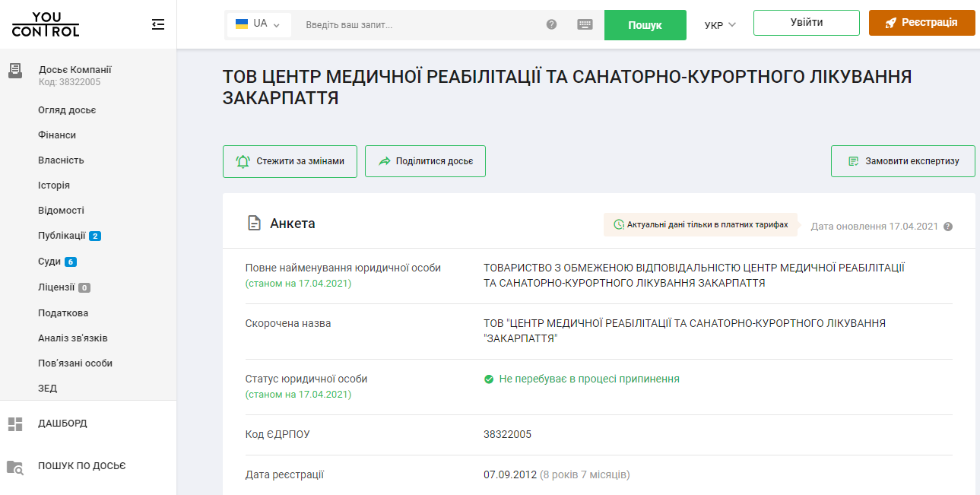Go to Публікації in the sidebar
The image size is (980, 495).
pyautogui.click(x=62, y=236)
